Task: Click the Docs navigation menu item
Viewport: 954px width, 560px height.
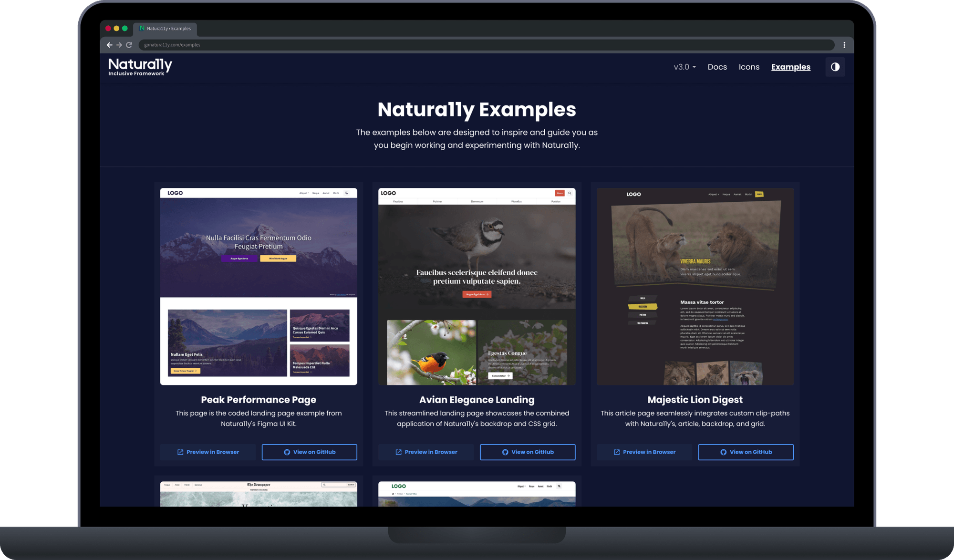Action: [716, 67]
